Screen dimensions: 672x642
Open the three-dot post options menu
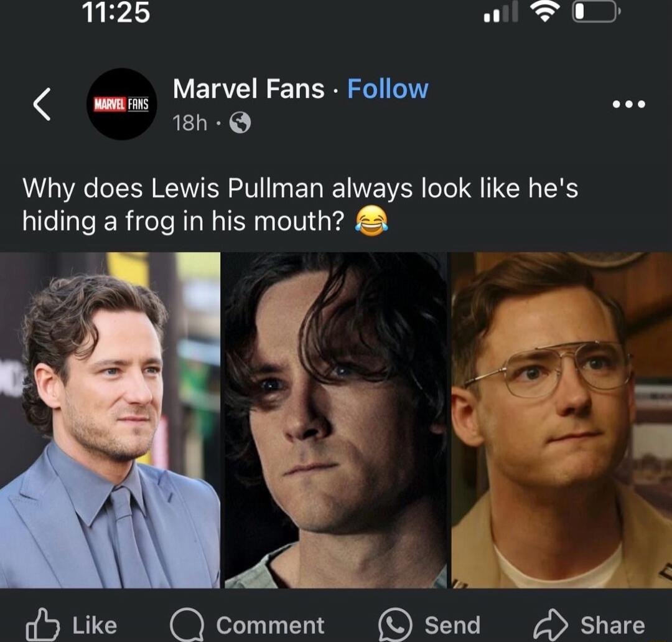point(628,104)
